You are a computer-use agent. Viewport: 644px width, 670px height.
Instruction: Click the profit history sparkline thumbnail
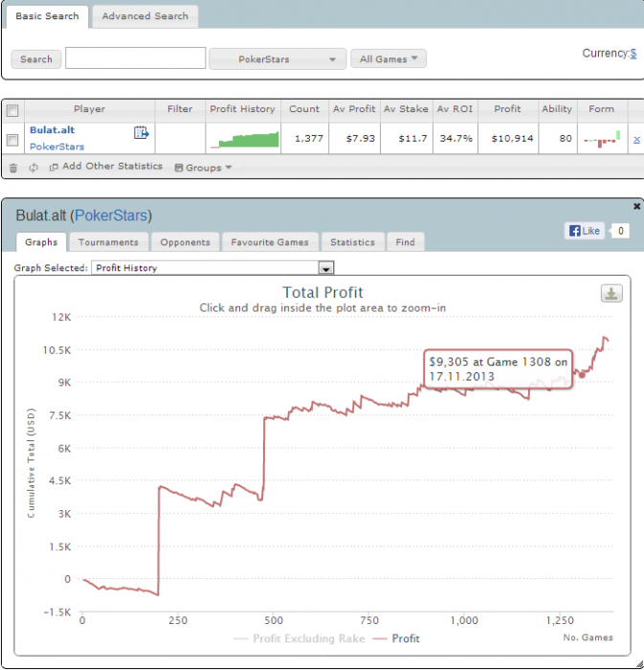[245, 140]
